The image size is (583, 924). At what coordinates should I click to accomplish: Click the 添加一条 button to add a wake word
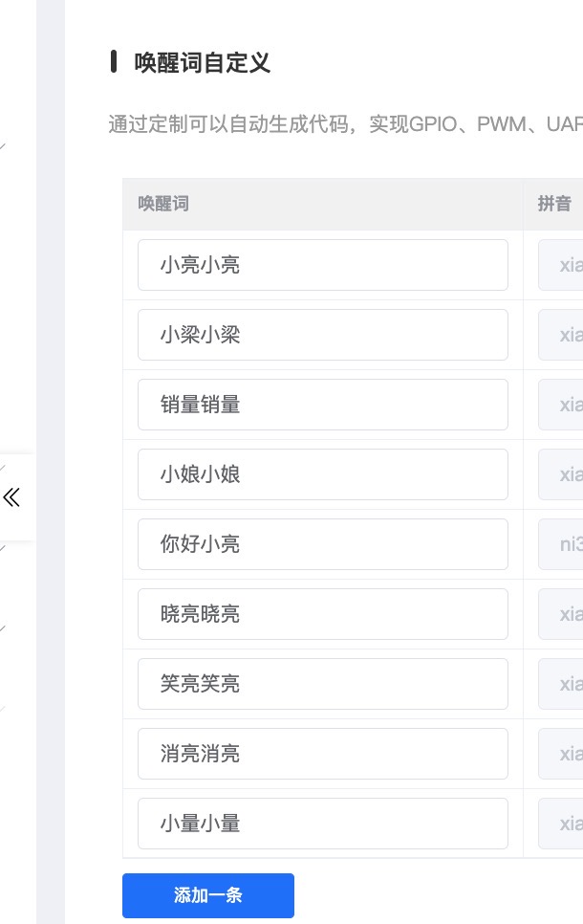click(x=208, y=895)
